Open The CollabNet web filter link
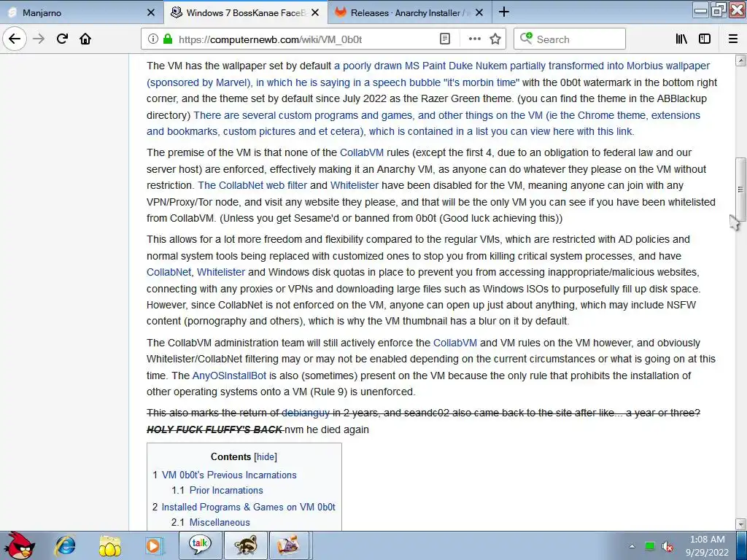This screenshot has width=747, height=560. coord(252,186)
